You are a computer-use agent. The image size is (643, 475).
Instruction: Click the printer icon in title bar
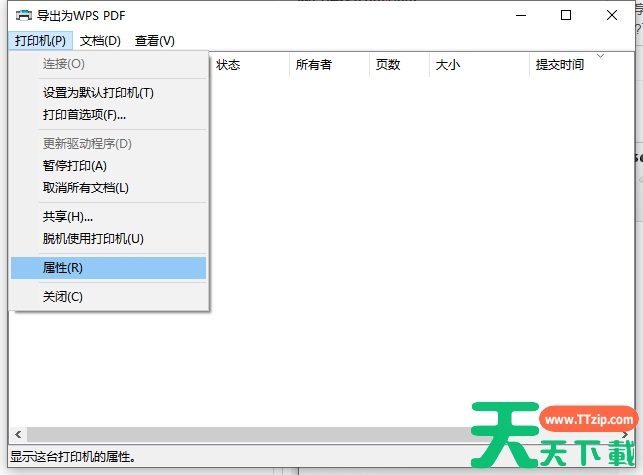click(x=24, y=16)
